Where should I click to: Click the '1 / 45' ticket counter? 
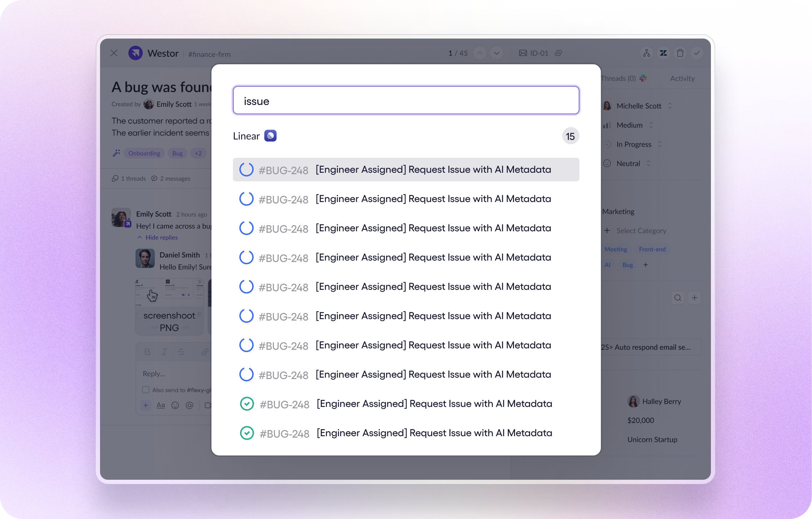click(x=458, y=53)
